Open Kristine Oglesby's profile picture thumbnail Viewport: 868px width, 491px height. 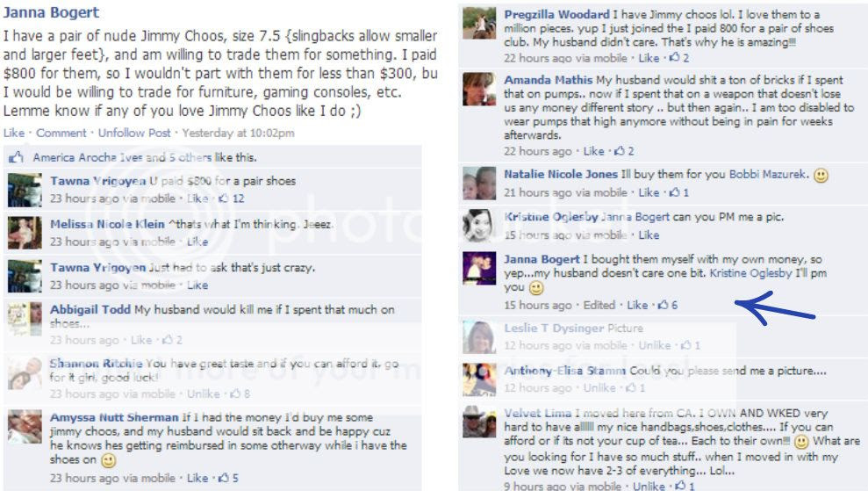(x=479, y=225)
